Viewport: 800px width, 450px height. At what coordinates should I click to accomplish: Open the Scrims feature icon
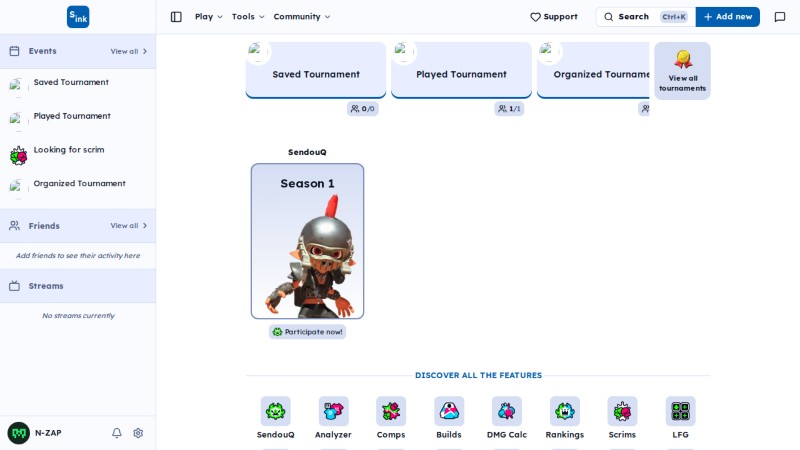[x=622, y=411]
